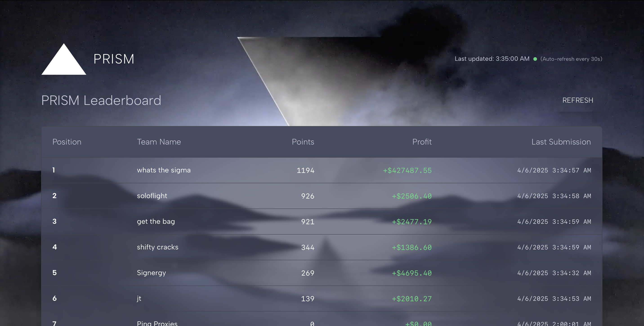Click the 'get the bag' team name

coord(156,222)
